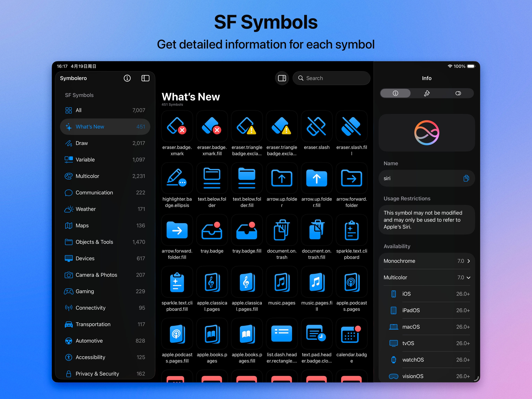Select the What's New category
The width and height of the screenshot is (532, 399).
click(x=105, y=127)
